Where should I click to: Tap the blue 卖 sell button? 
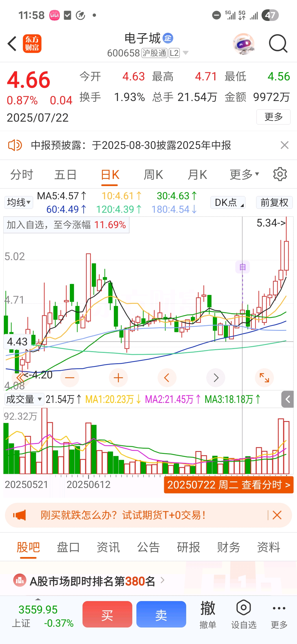pos(161,614)
